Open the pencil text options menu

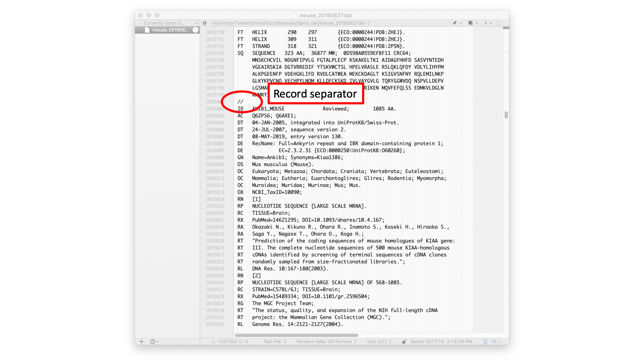point(457,23)
